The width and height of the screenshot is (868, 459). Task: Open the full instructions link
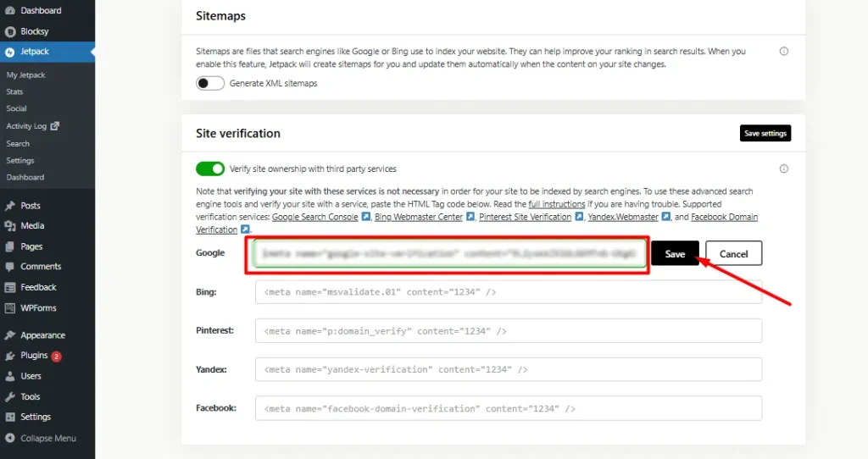click(x=556, y=204)
